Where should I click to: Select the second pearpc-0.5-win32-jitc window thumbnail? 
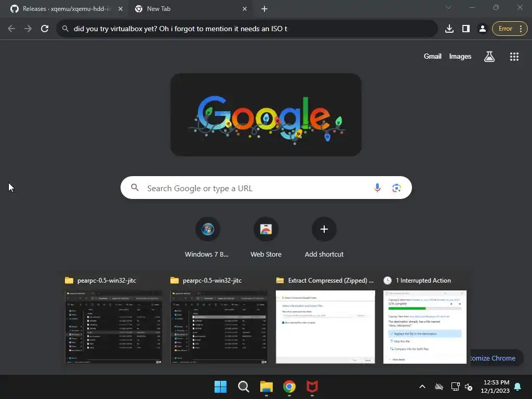tap(219, 327)
